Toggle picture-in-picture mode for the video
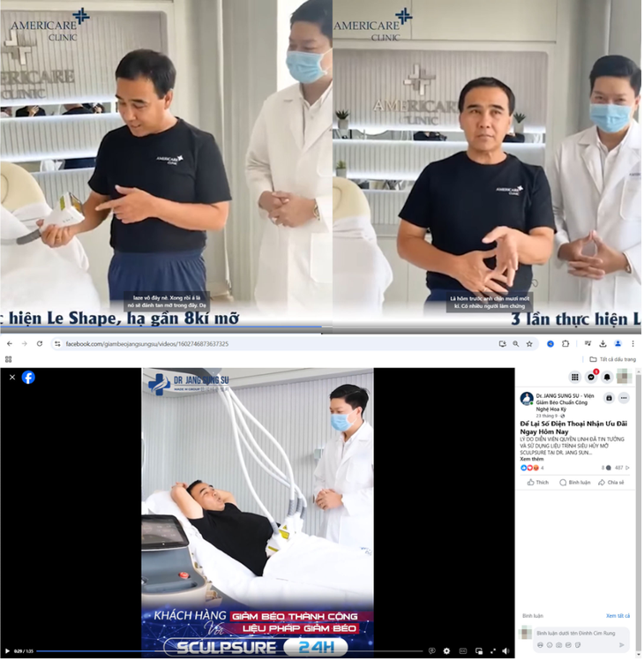Viewport: 644px width, 661px height. [481, 653]
